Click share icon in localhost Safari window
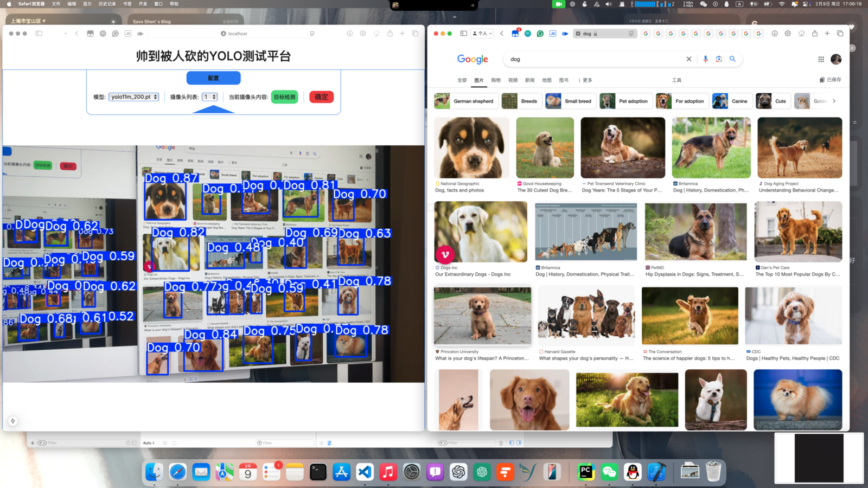868x488 pixels. [x=390, y=34]
